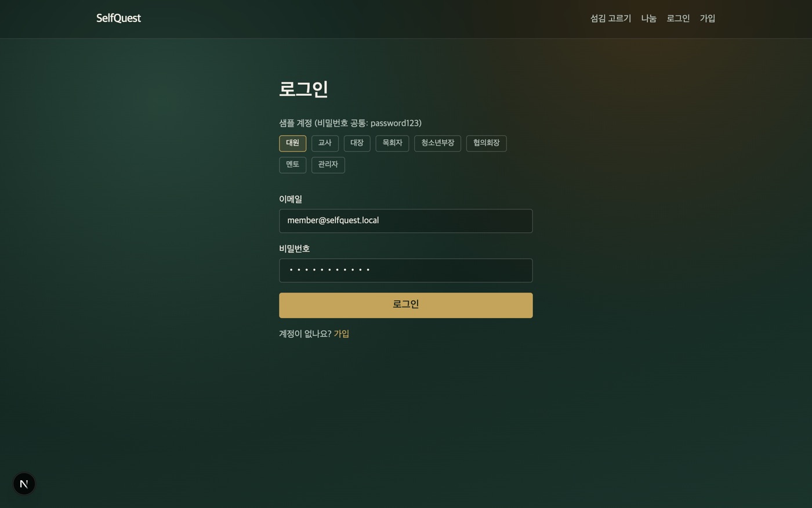Click the 계정이 없나요? text

305,334
